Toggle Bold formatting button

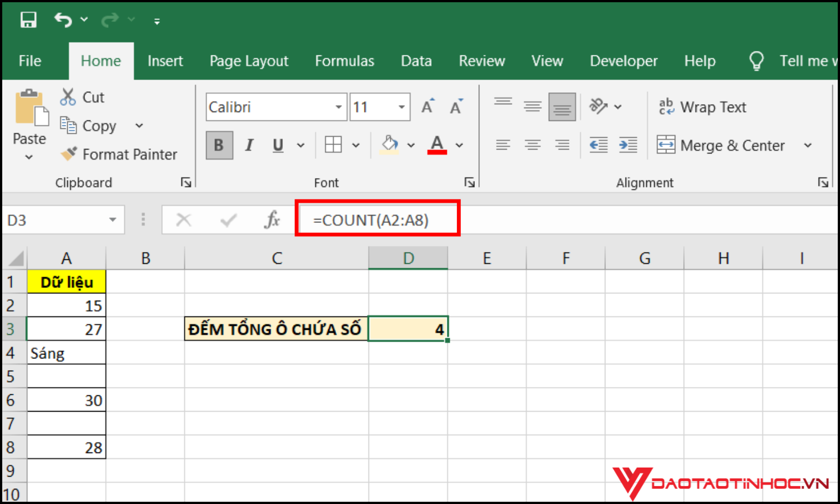coord(219,146)
